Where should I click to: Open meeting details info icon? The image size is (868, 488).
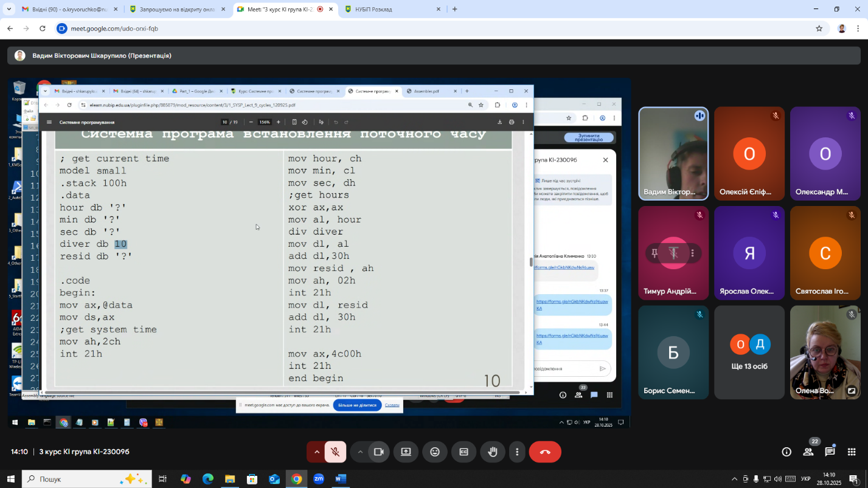786,452
